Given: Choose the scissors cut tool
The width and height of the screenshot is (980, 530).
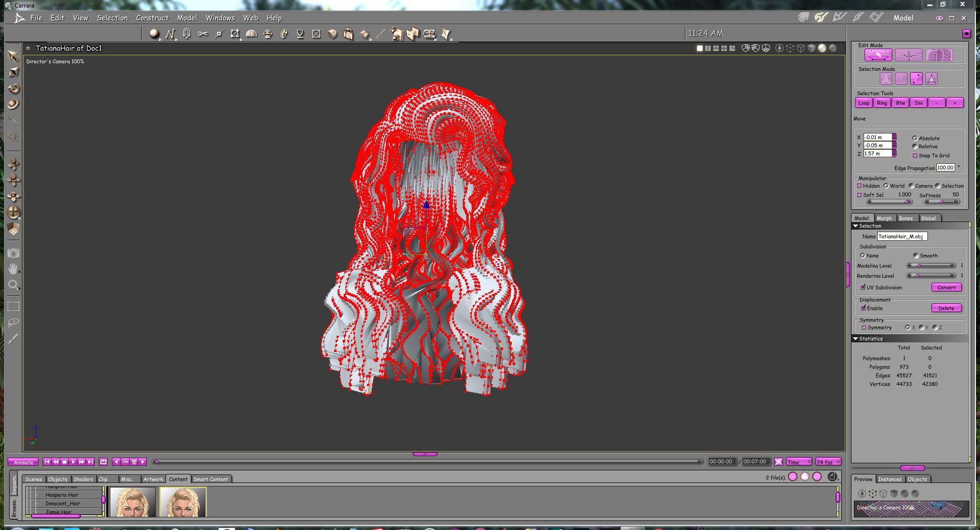Looking at the screenshot, I should 202,34.
